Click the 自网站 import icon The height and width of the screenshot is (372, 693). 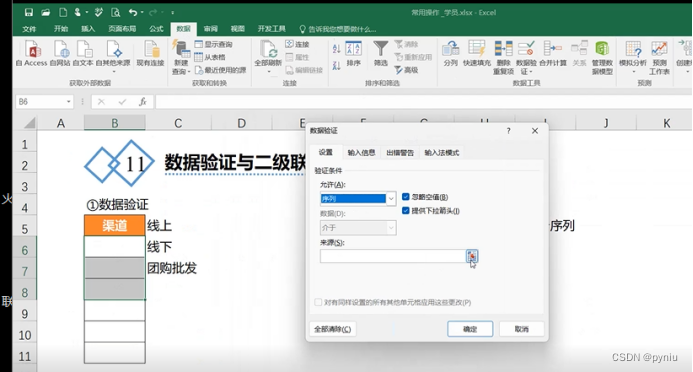60,53
